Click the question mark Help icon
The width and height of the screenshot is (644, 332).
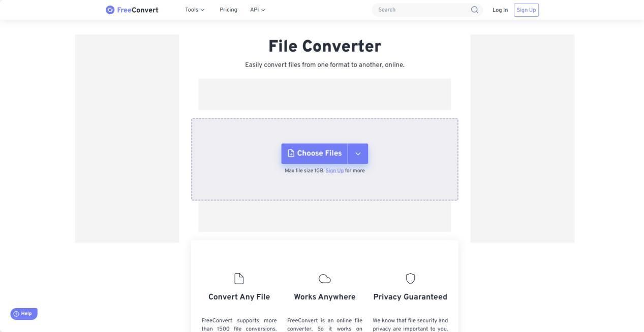coord(16,314)
